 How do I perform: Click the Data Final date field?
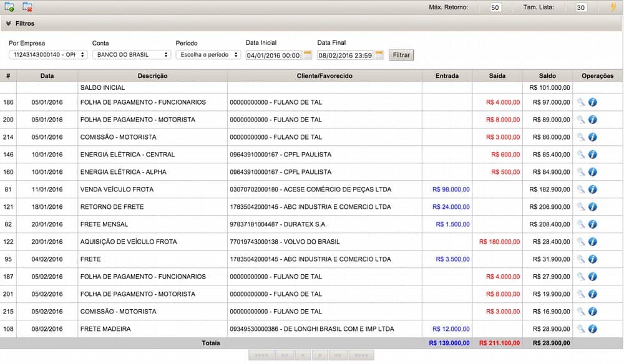tap(345, 55)
